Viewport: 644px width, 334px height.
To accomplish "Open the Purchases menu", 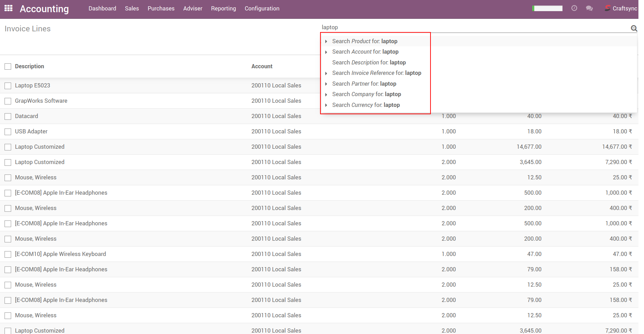I will click(x=161, y=8).
